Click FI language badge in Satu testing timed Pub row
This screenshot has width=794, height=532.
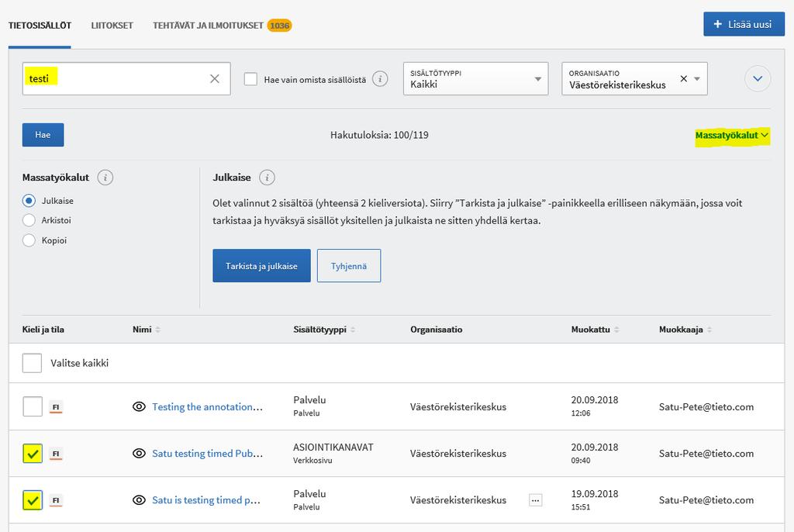coord(56,454)
